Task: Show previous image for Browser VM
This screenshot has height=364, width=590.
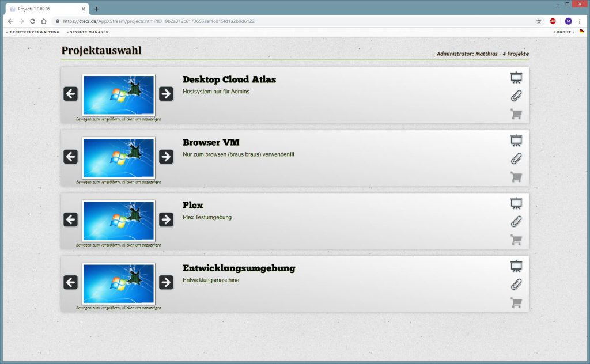Action: pos(71,156)
